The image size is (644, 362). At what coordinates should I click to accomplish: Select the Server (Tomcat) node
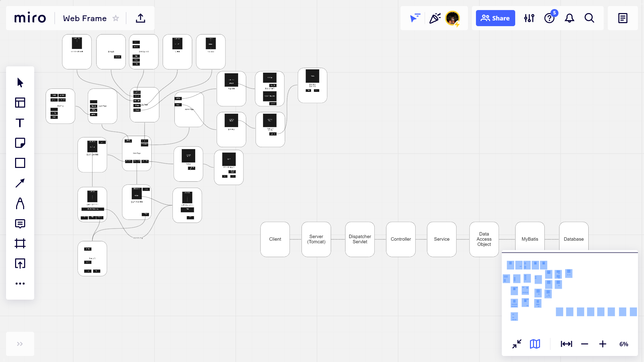[x=316, y=239]
